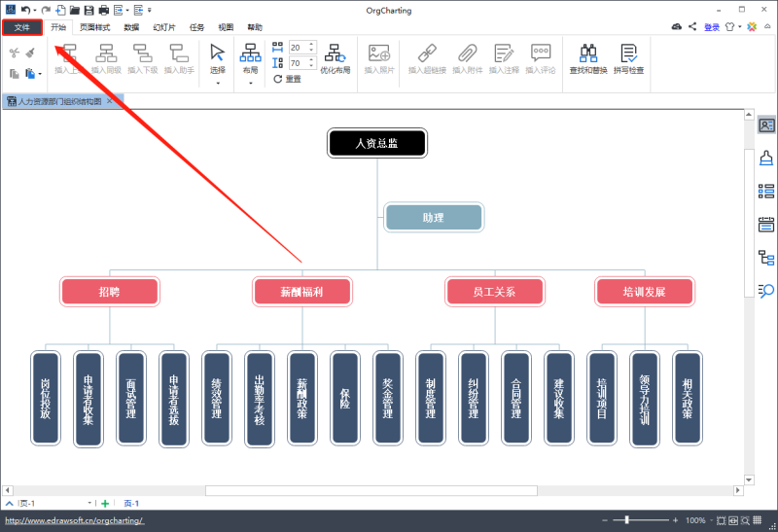Add a new page with the green plus
778x532 pixels.
(x=105, y=504)
